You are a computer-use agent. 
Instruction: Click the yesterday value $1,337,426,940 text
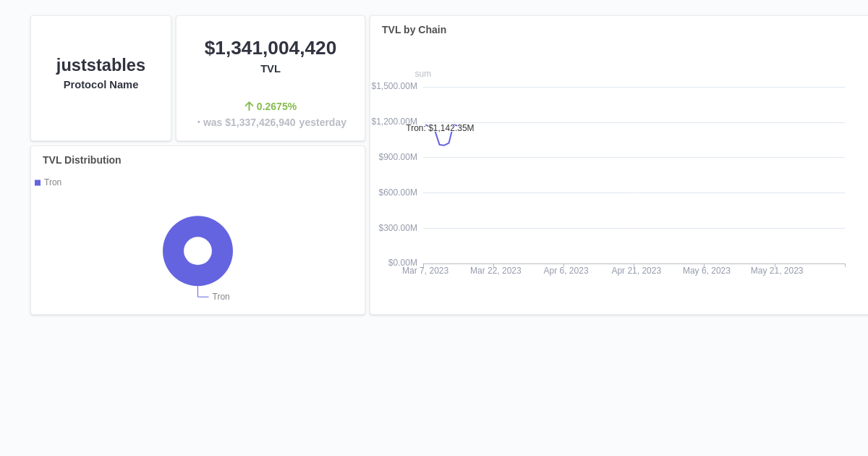pyautogui.click(x=272, y=122)
